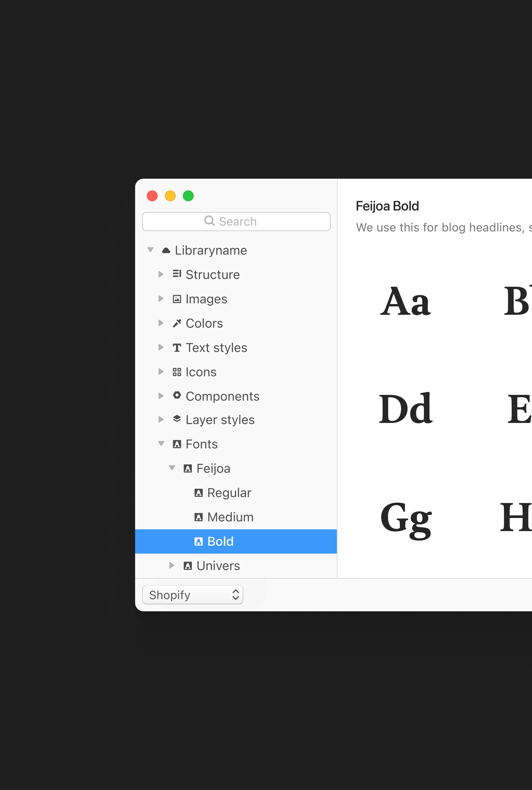Image resolution: width=532 pixels, height=790 pixels.
Task: Collapse the Fonts section
Action: tap(161, 444)
